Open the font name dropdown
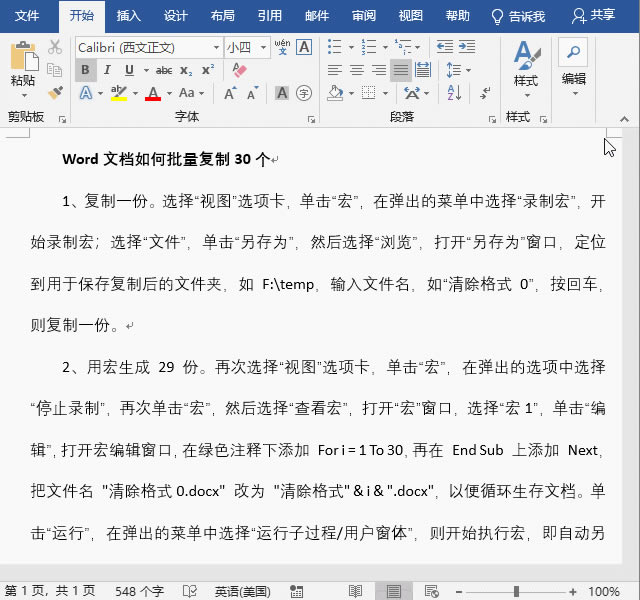 (x=216, y=48)
